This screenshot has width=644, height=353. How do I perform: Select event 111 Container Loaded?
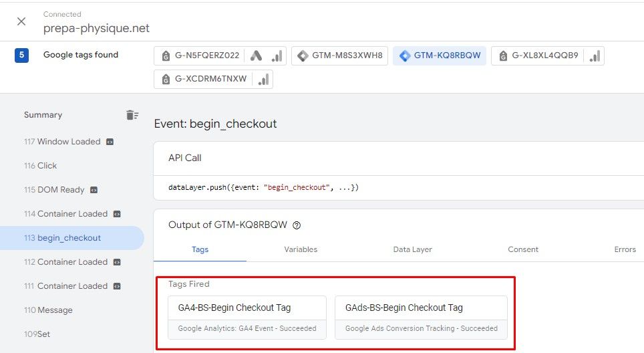(x=65, y=286)
